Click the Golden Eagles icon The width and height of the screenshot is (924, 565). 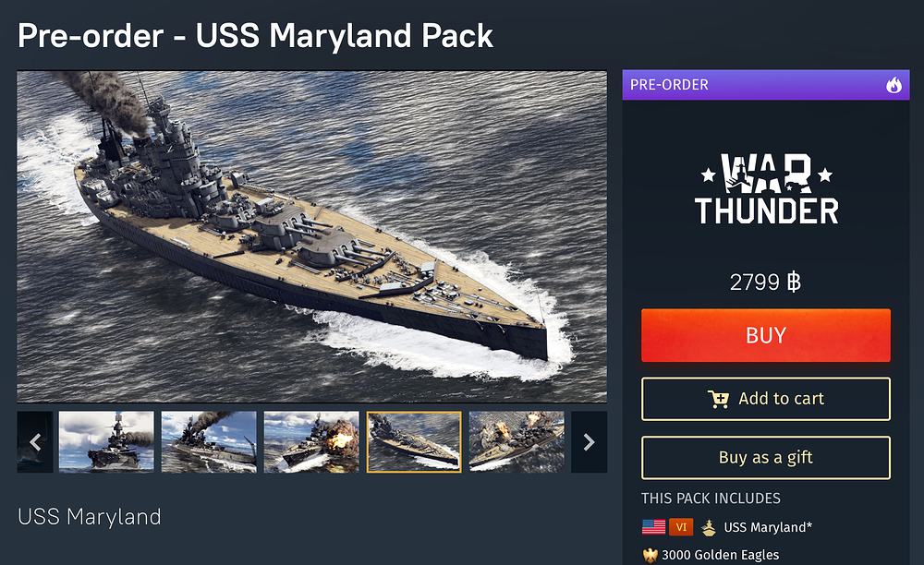650,555
